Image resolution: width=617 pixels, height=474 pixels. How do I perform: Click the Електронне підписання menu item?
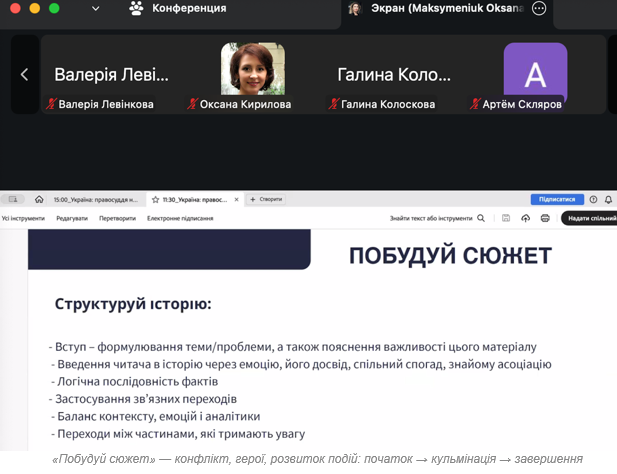click(180, 218)
